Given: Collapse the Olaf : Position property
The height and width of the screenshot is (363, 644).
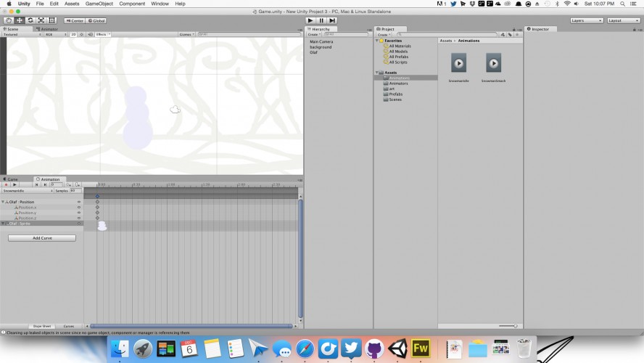Looking at the screenshot, I should [x=3, y=202].
